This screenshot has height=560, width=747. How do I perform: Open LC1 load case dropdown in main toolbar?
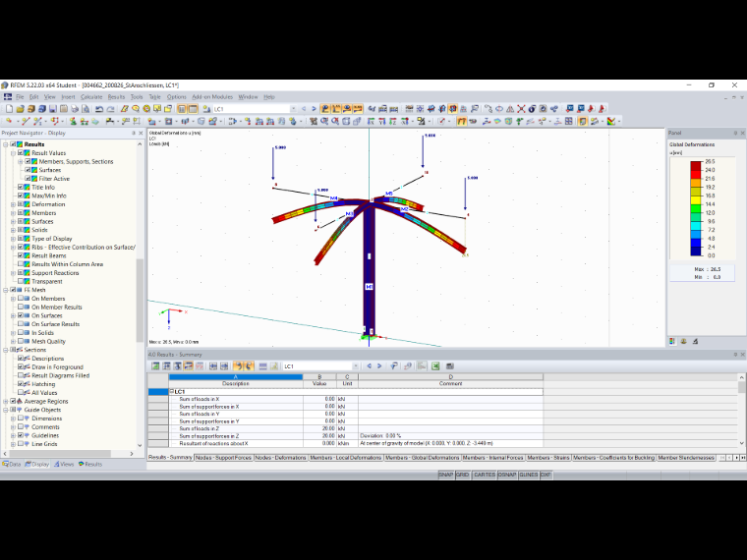293,109
